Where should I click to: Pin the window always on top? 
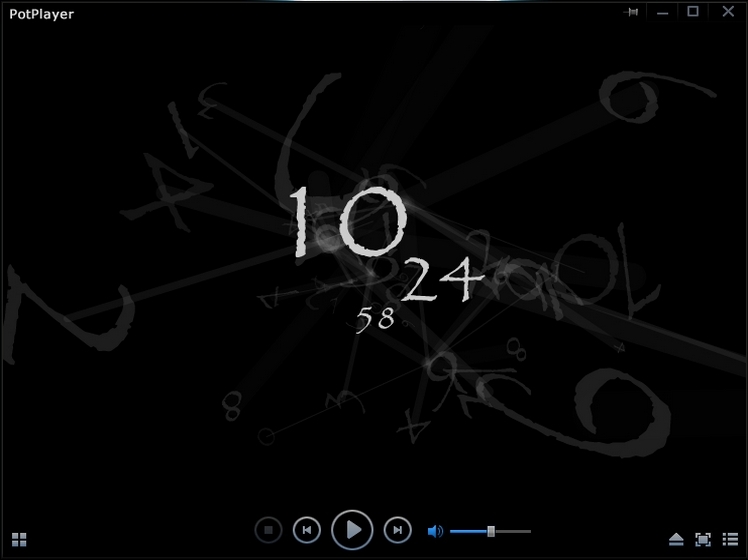tap(631, 12)
